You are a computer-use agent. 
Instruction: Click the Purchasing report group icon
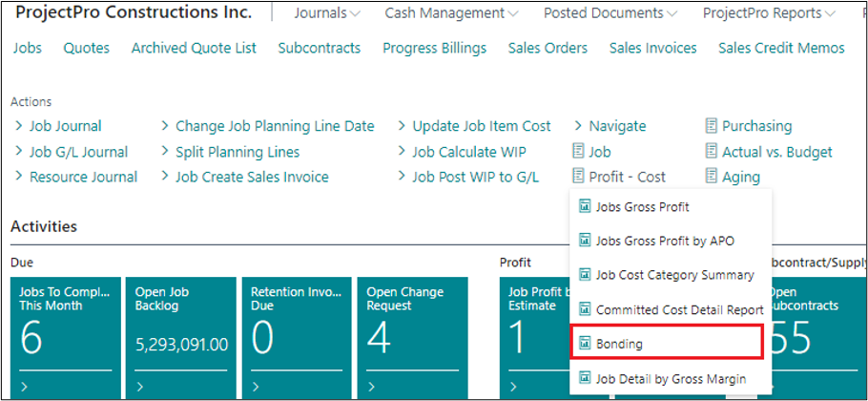(711, 126)
